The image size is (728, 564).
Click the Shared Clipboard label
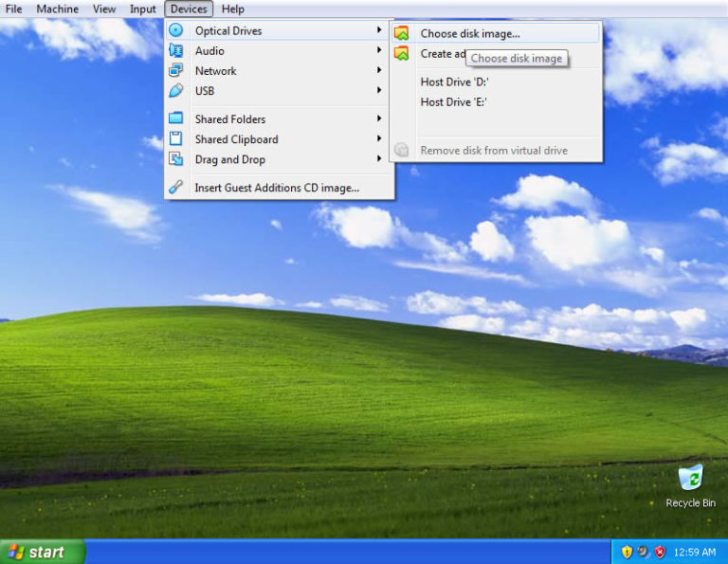click(x=237, y=139)
